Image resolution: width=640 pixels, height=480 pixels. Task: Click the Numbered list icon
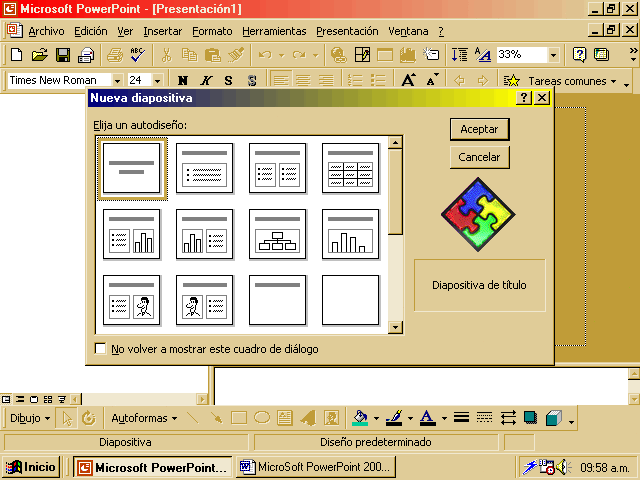coord(355,80)
